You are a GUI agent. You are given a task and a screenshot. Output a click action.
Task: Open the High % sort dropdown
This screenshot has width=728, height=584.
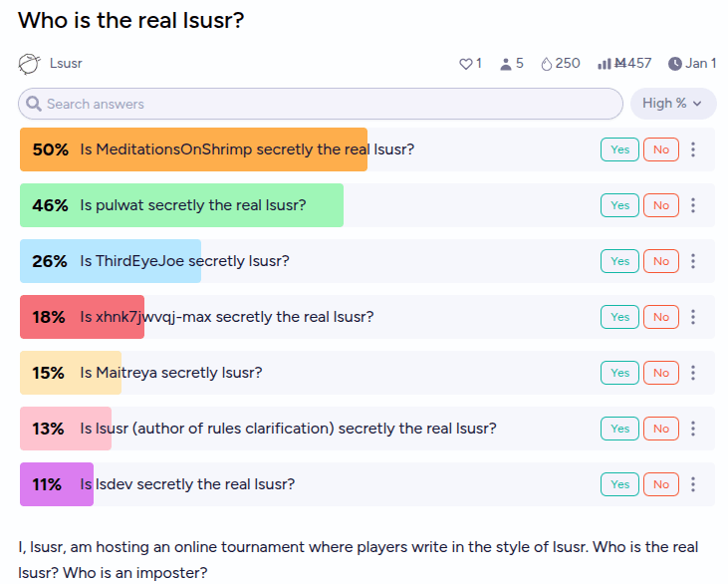672,104
